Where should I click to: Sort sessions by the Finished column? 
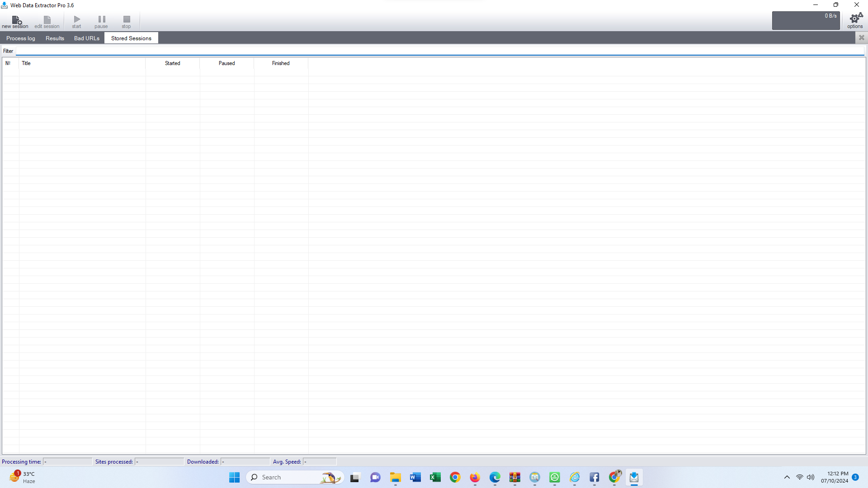[x=281, y=63]
